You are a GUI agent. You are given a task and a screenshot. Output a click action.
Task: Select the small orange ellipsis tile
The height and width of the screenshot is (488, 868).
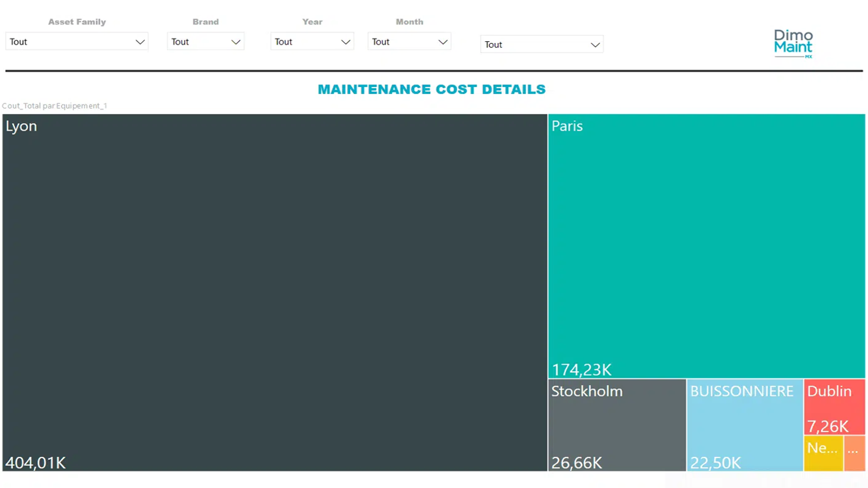[854, 453]
